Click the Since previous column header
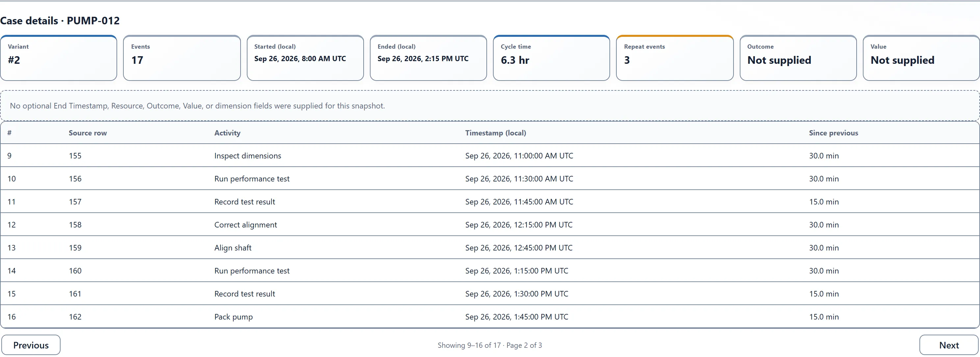 click(834, 133)
